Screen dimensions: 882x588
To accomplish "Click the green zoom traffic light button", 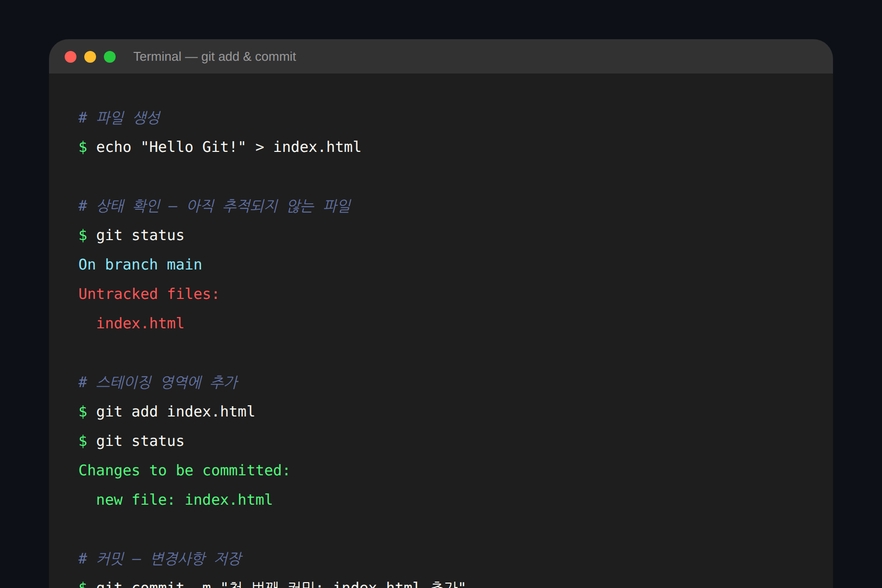I will pyautogui.click(x=110, y=56).
